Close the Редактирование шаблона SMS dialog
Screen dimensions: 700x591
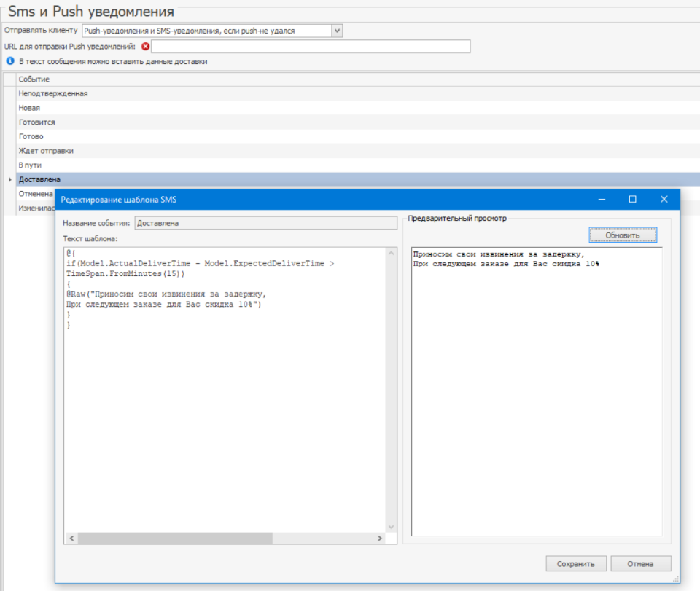664,199
